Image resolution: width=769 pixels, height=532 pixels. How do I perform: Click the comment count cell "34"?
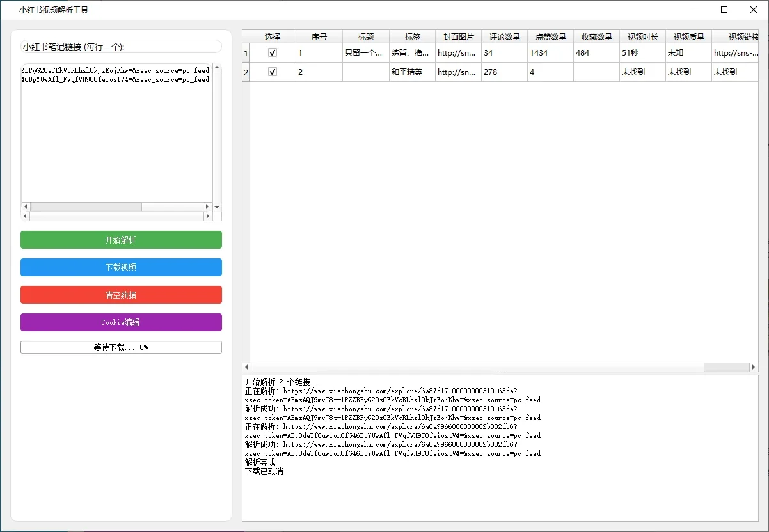coord(505,53)
